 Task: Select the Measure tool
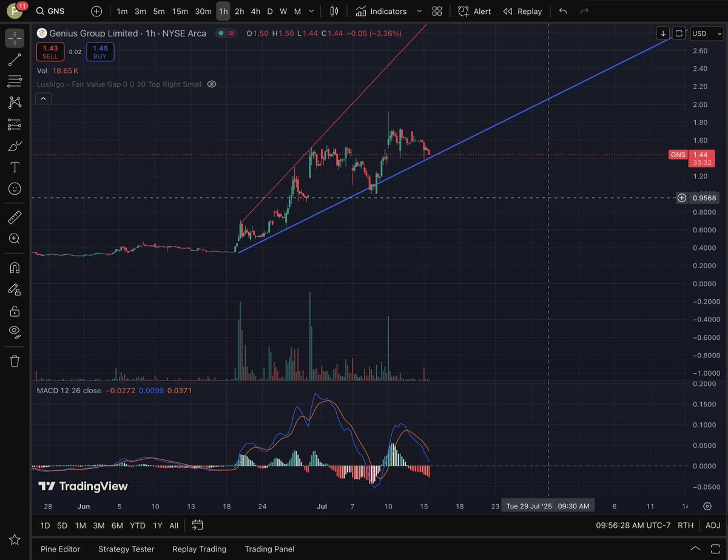tap(15, 217)
